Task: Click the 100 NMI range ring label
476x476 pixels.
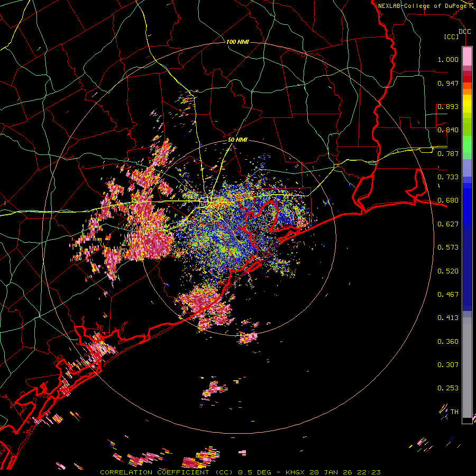Action: coord(237,42)
